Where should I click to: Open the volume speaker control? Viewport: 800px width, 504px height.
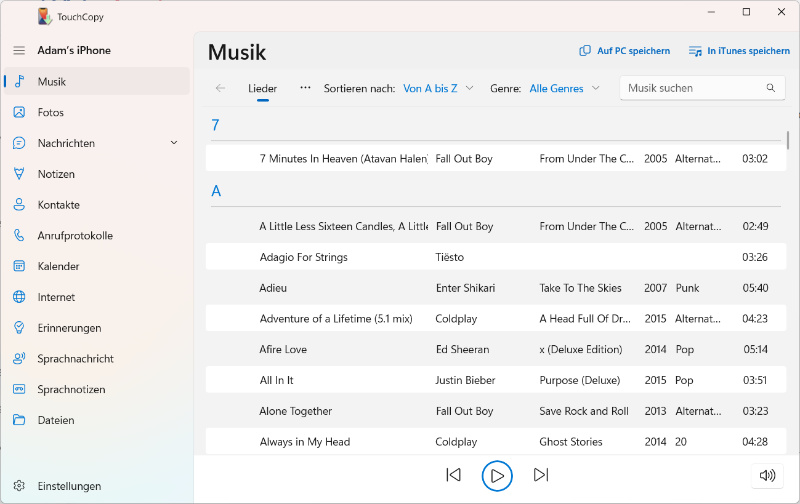pyautogui.click(x=767, y=475)
